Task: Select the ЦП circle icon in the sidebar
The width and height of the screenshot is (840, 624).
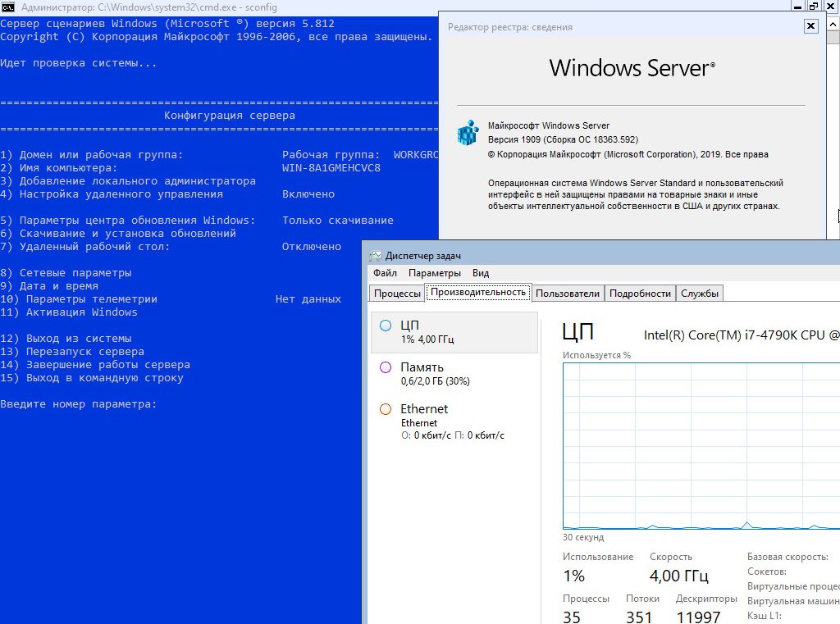Action: 386,326
